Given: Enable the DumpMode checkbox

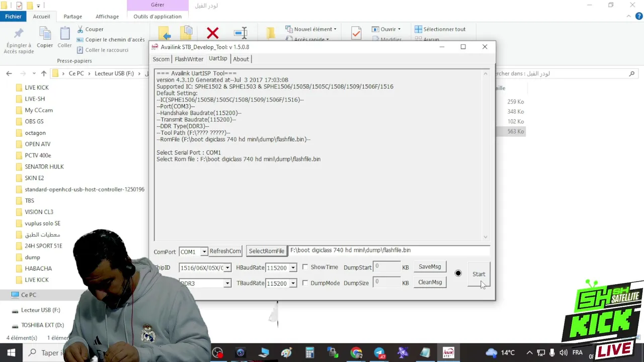Looking at the screenshot, I should coord(305,283).
